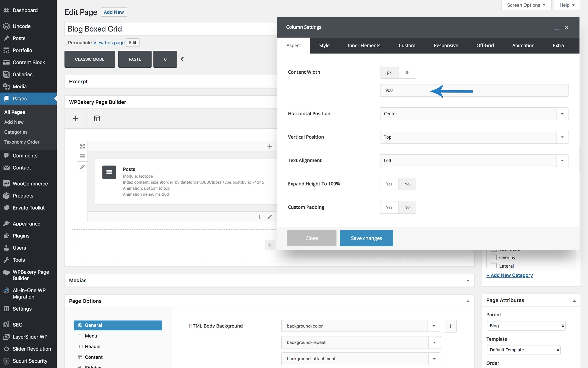
Task: Set Expand Height To 100% to Yes
Action: (x=389, y=184)
